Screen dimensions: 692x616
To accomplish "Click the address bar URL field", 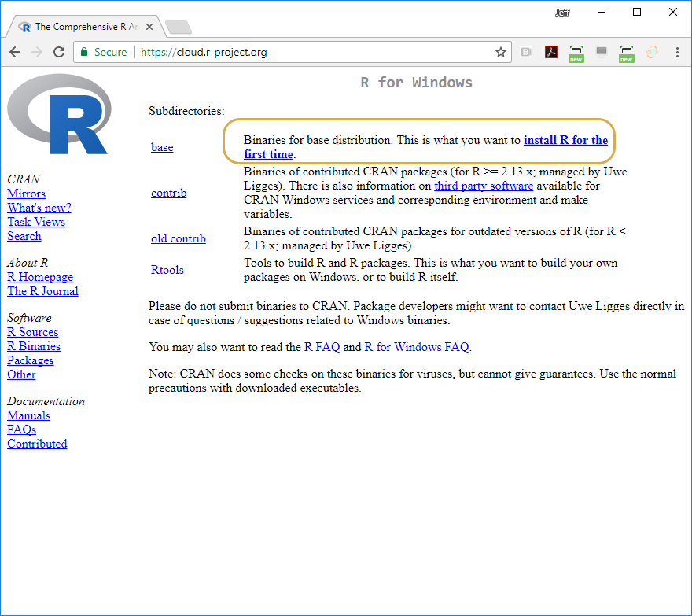I will 315,52.
